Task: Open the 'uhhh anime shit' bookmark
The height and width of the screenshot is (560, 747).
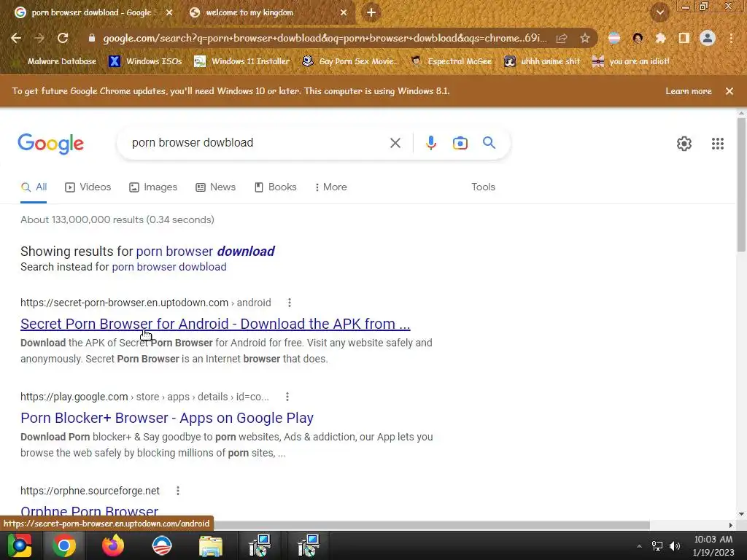Action: (543, 61)
